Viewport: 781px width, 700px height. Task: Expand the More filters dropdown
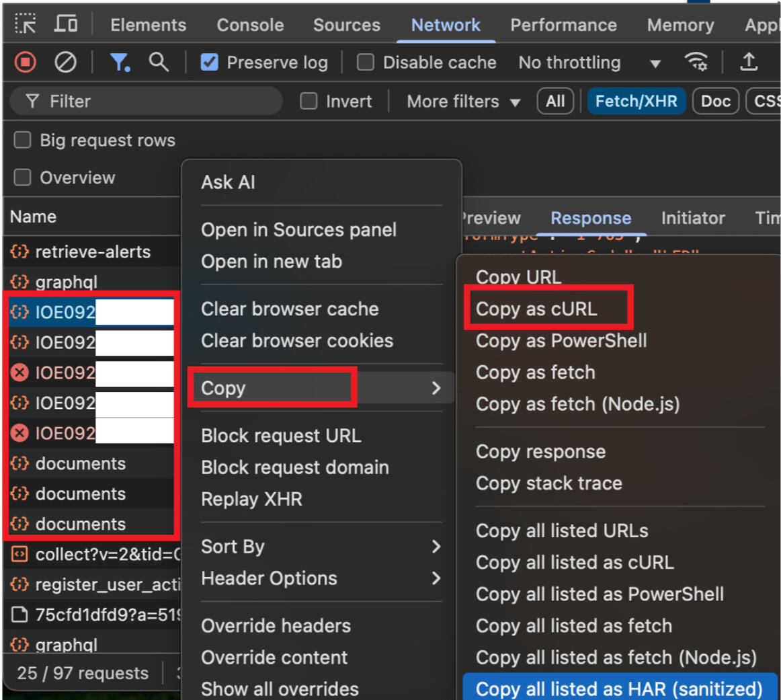click(463, 102)
